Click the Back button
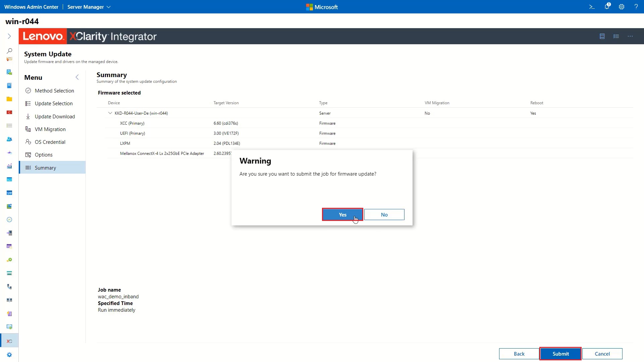The width and height of the screenshot is (644, 362). (x=519, y=354)
